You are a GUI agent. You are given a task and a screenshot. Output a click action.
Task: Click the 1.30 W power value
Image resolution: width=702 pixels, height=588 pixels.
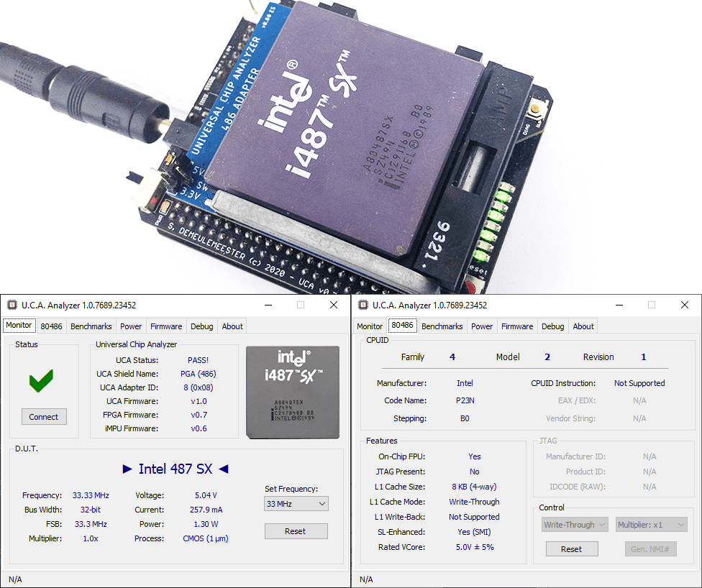tap(206, 524)
